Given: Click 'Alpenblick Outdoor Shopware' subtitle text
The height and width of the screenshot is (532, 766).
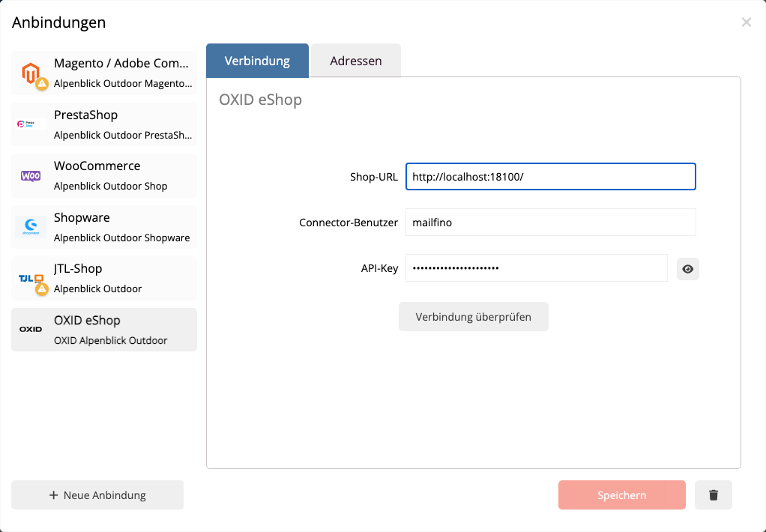Looking at the screenshot, I should point(121,238).
